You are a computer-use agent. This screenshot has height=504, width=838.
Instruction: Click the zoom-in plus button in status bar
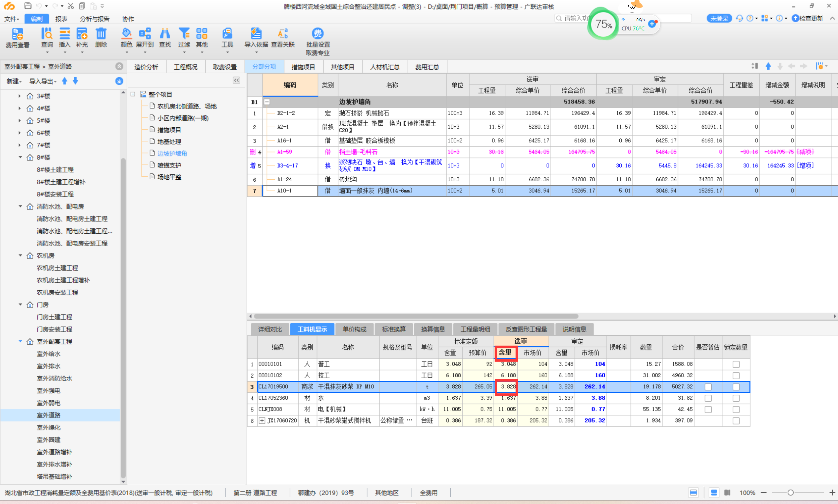pos(832,493)
